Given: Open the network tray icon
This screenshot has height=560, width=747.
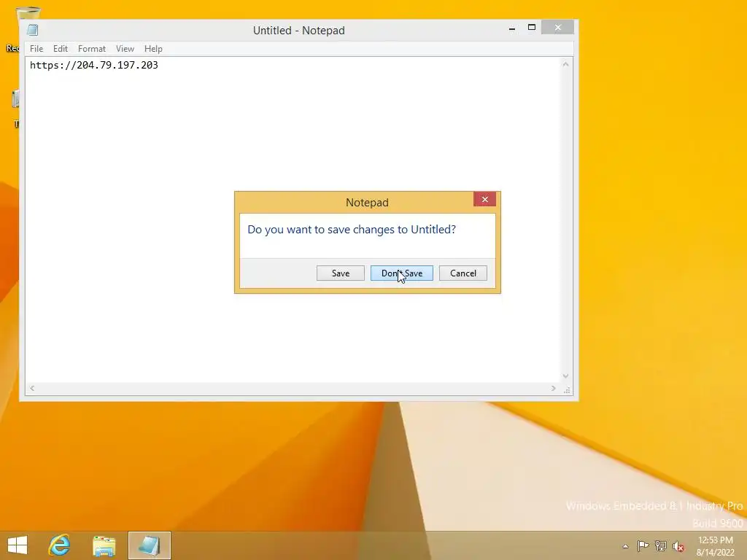Looking at the screenshot, I should pyautogui.click(x=660, y=546).
